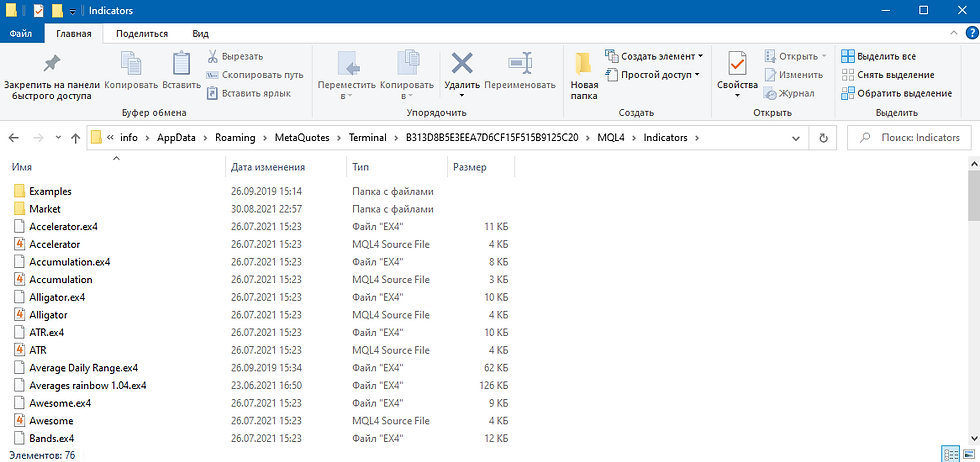The height and width of the screenshot is (462, 980).
Task: Click MQL4 in the address path
Action: (x=611, y=138)
